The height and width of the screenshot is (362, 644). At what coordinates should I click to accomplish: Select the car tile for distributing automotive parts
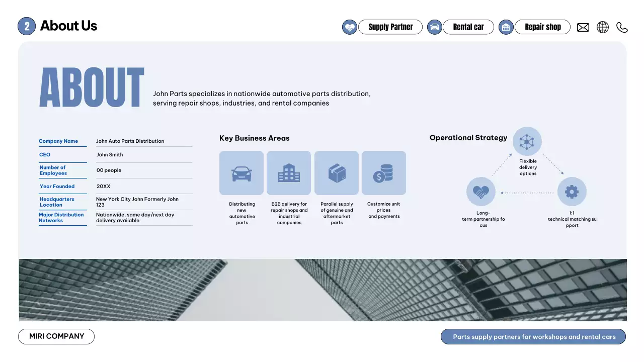(242, 173)
